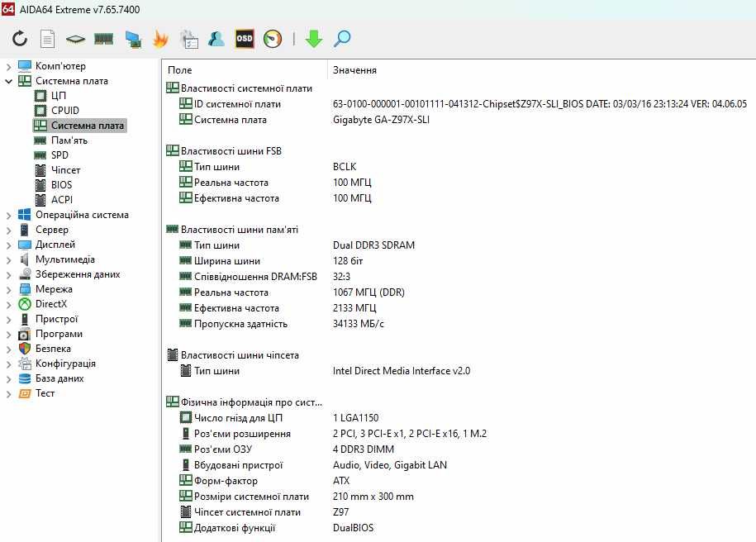Click the Безпека shield icon
This screenshot has height=542, width=756.
coord(25,349)
